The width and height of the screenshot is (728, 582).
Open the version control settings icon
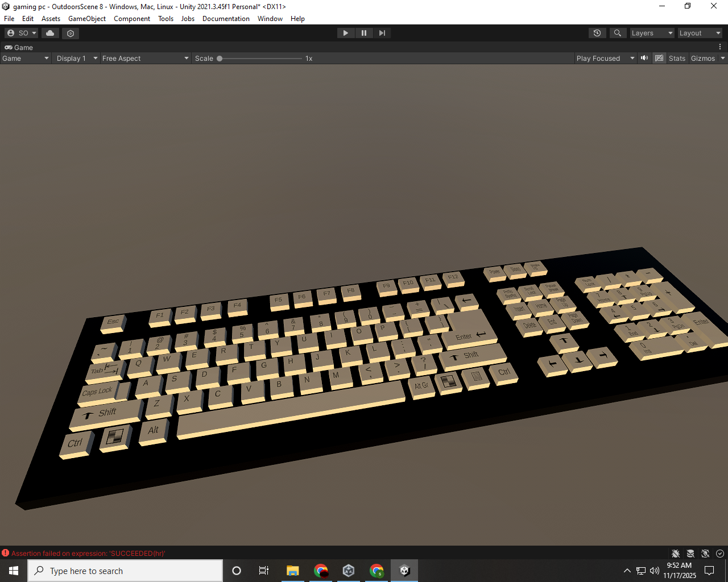tap(71, 33)
